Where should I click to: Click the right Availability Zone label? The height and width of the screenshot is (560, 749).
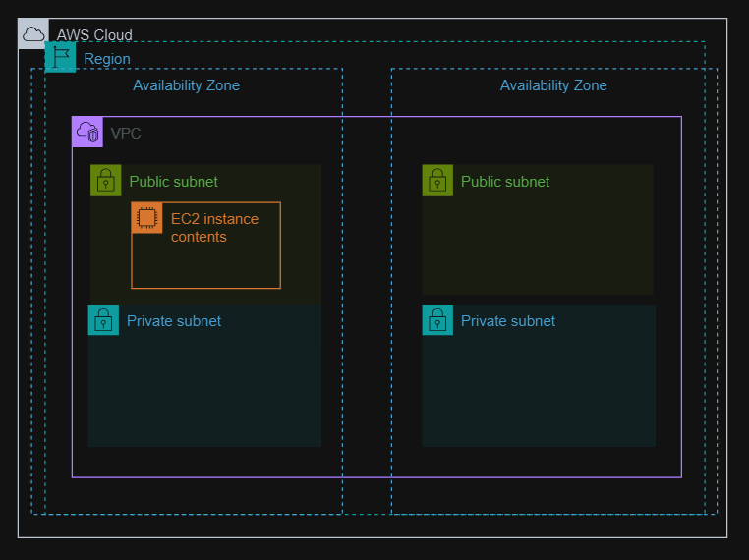coord(553,85)
